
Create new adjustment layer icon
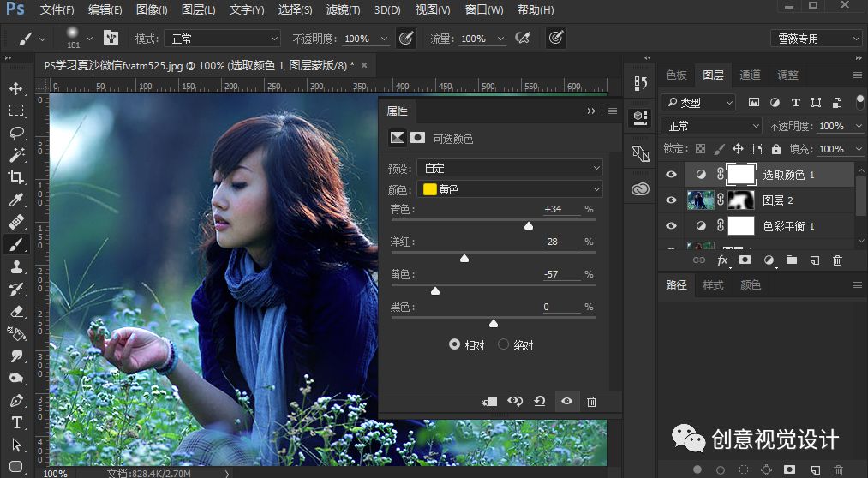[769, 260]
